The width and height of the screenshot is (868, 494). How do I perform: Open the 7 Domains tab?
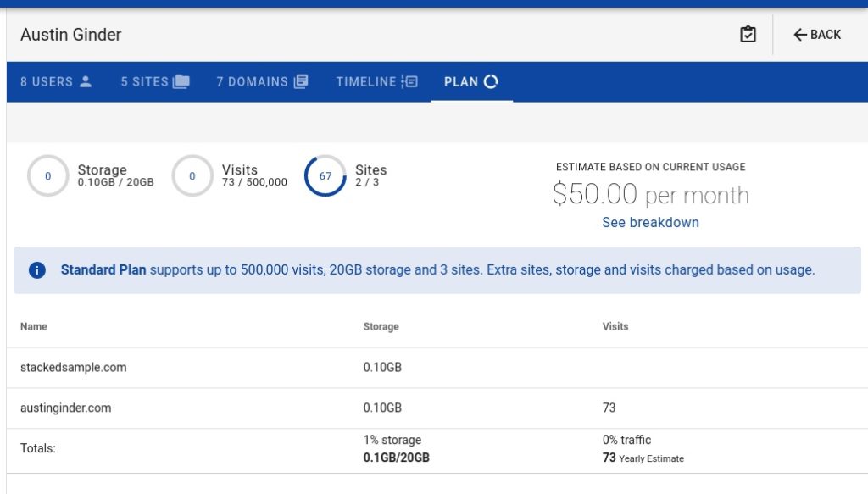coord(262,82)
